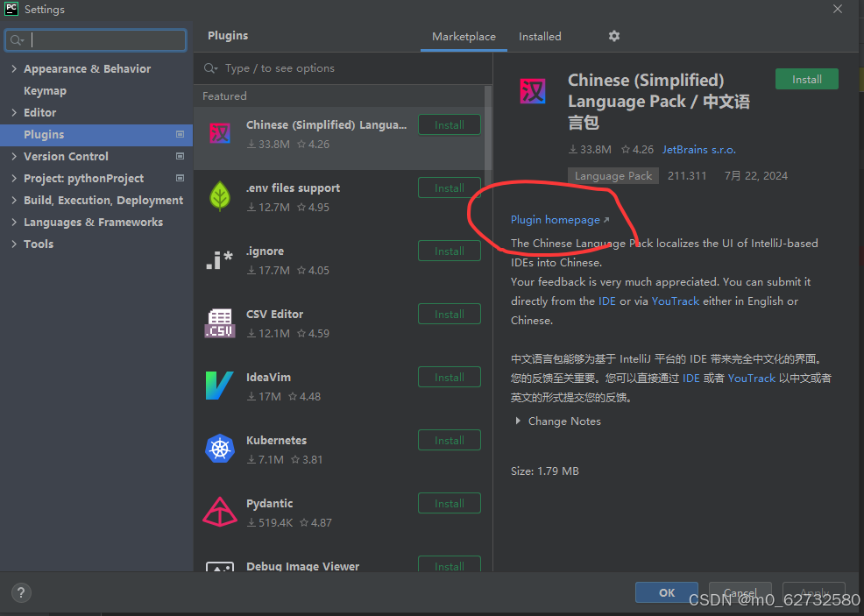Expand Build, Execution, Deployment section
Screen dimensions: 864x616
pyautogui.click(x=14, y=200)
